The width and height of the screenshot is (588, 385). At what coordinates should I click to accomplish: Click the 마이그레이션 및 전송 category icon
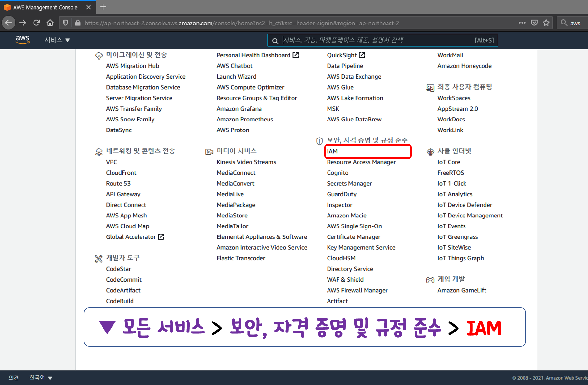point(99,56)
